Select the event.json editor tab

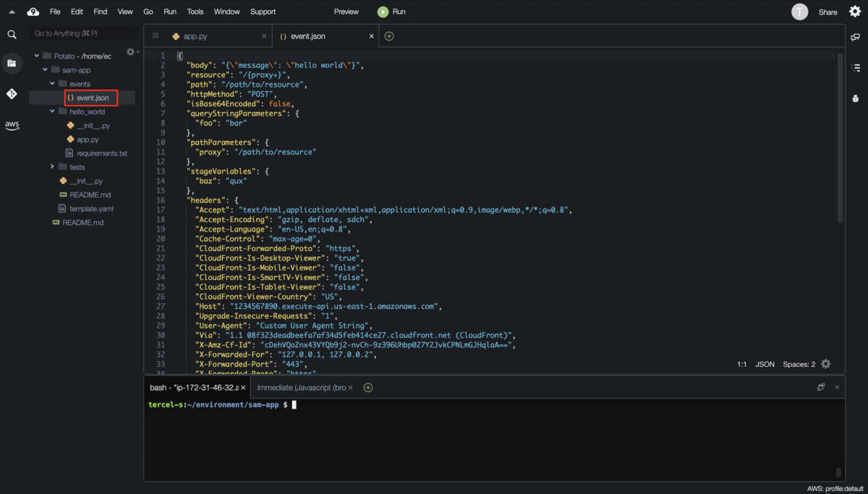coord(325,36)
